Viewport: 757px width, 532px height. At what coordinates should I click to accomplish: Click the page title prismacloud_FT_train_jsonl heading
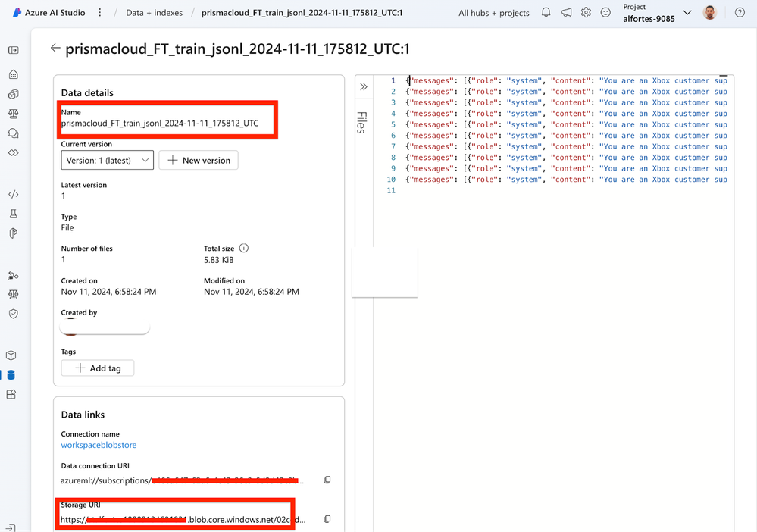(237, 49)
